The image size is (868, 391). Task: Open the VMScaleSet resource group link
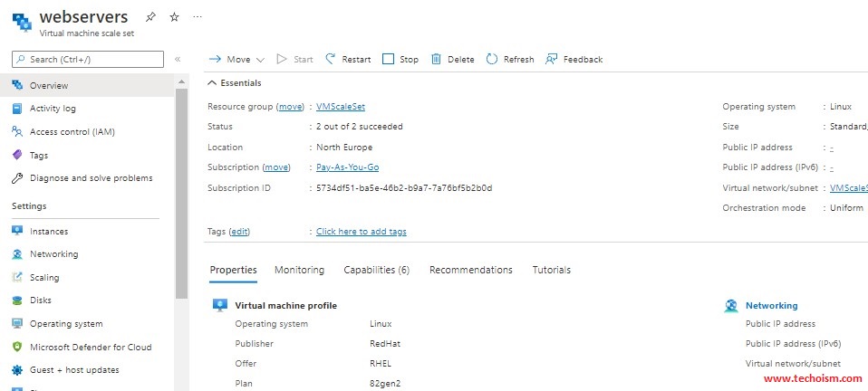coord(341,107)
